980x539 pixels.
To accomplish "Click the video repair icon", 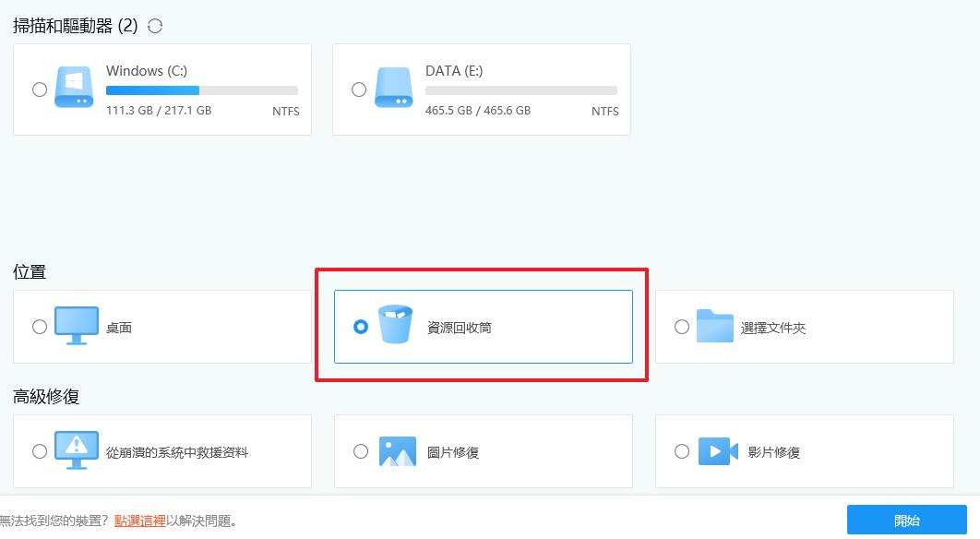I will pyautogui.click(x=718, y=451).
